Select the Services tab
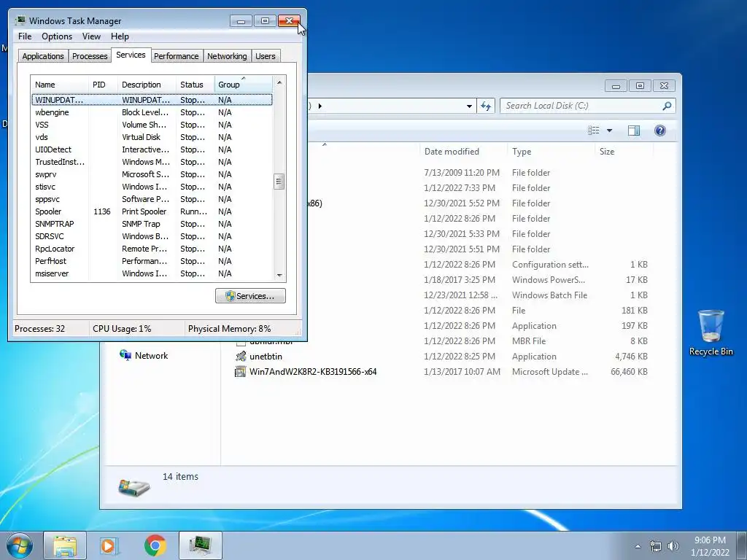This screenshot has height=560, width=747. [x=131, y=55]
